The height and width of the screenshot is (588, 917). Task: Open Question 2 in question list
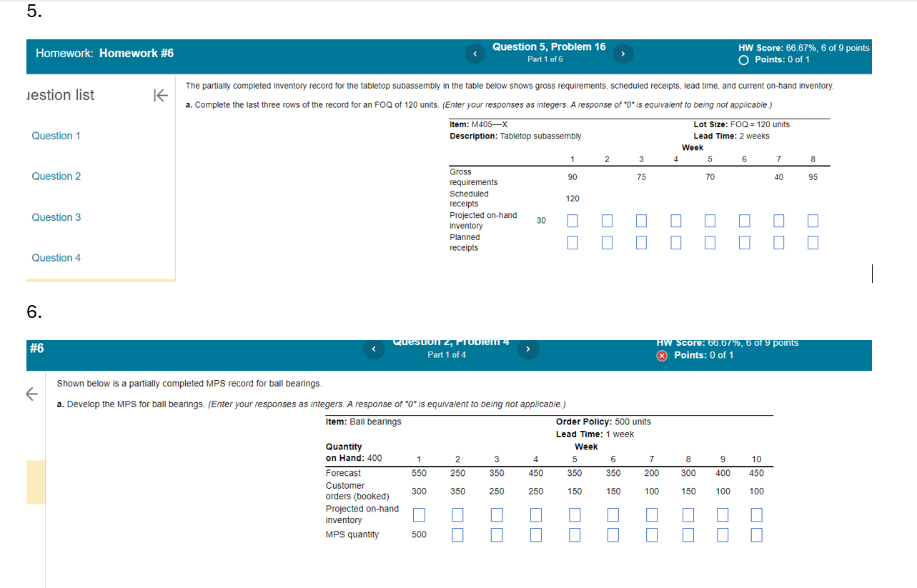tap(56, 176)
